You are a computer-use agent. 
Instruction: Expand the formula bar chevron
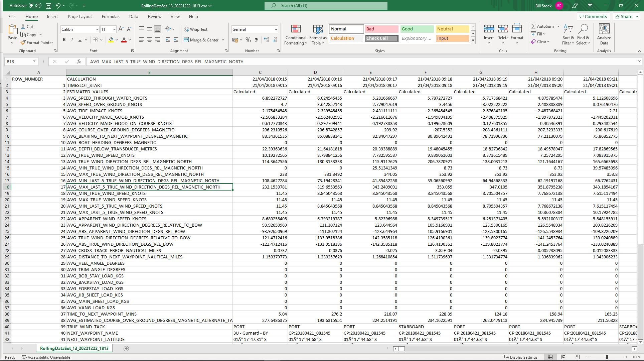click(639, 62)
